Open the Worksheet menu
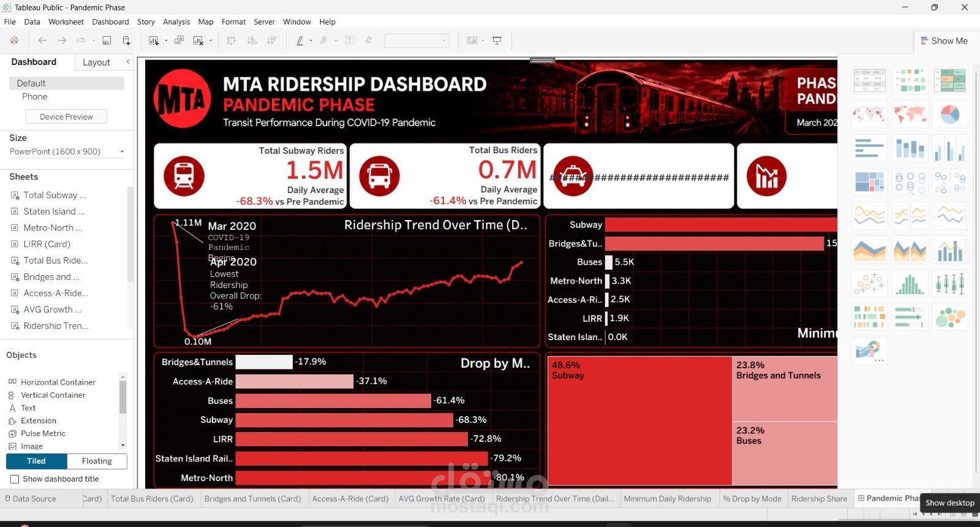 [66, 22]
